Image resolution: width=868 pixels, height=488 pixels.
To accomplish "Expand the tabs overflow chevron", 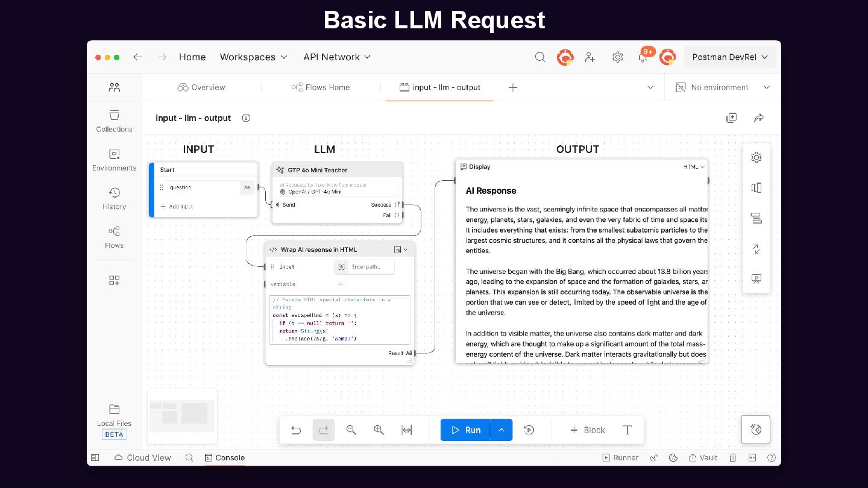I will point(650,87).
